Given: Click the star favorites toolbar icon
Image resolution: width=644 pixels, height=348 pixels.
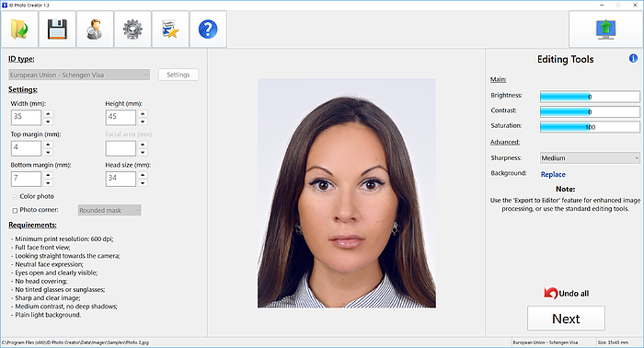Looking at the screenshot, I should coord(170,29).
